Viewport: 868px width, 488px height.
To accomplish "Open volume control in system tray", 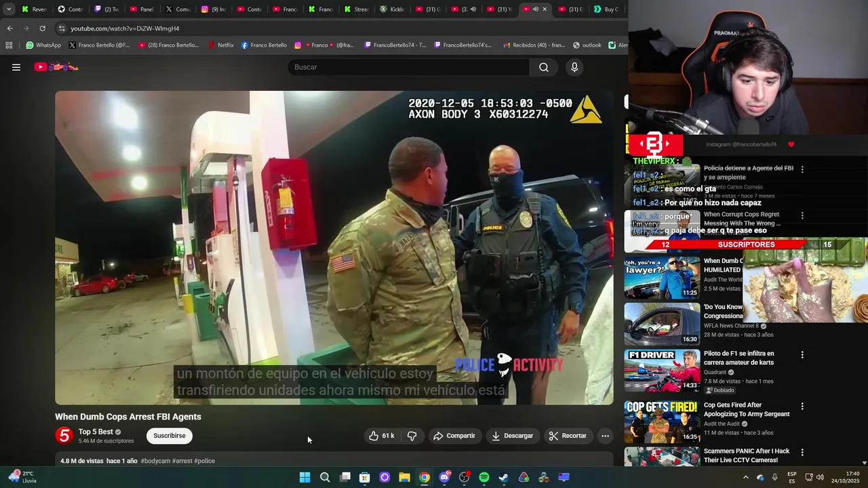I will [820, 477].
